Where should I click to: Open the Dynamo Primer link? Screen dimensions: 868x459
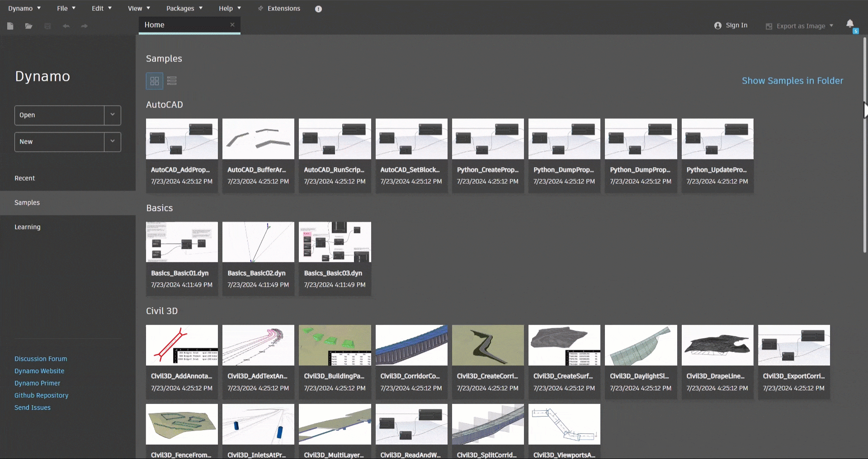pyautogui.click(x=37, y=383)
